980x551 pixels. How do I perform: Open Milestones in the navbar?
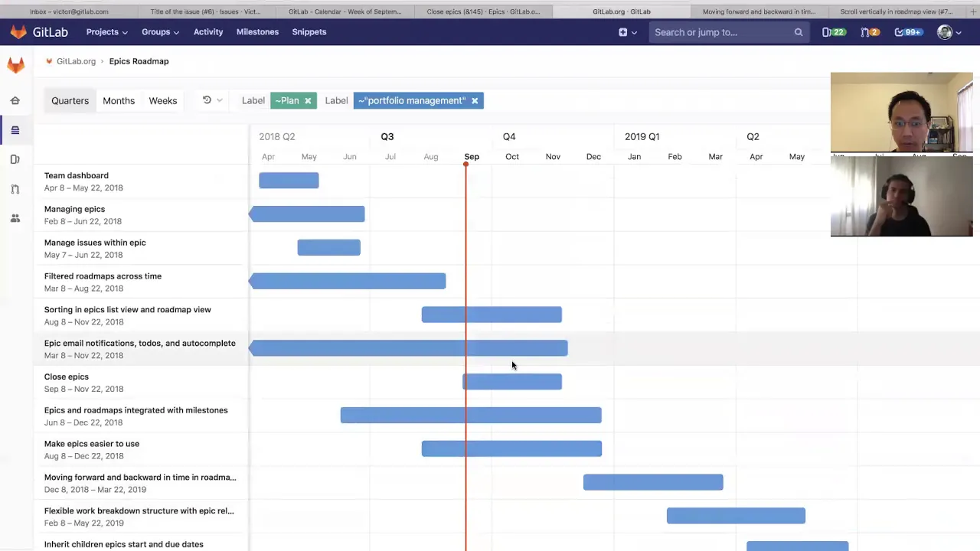pyautogui.click(x=257, y=32)
